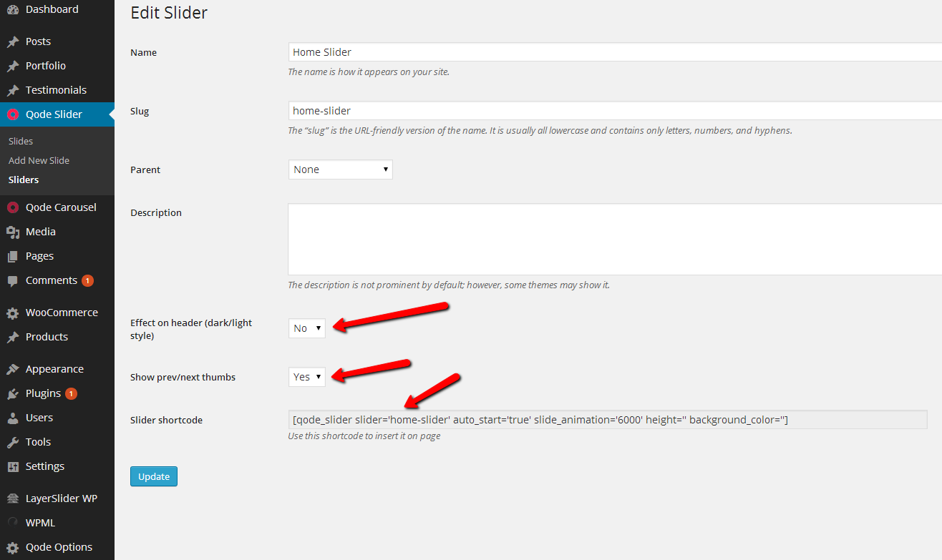Click into the Name text field

click(614, 52)
